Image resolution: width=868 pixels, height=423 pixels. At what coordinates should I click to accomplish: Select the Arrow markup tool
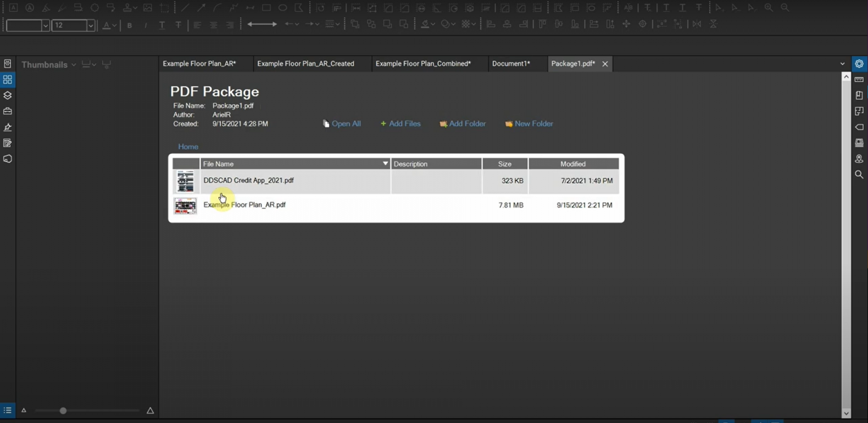click(x=201, y=8)
